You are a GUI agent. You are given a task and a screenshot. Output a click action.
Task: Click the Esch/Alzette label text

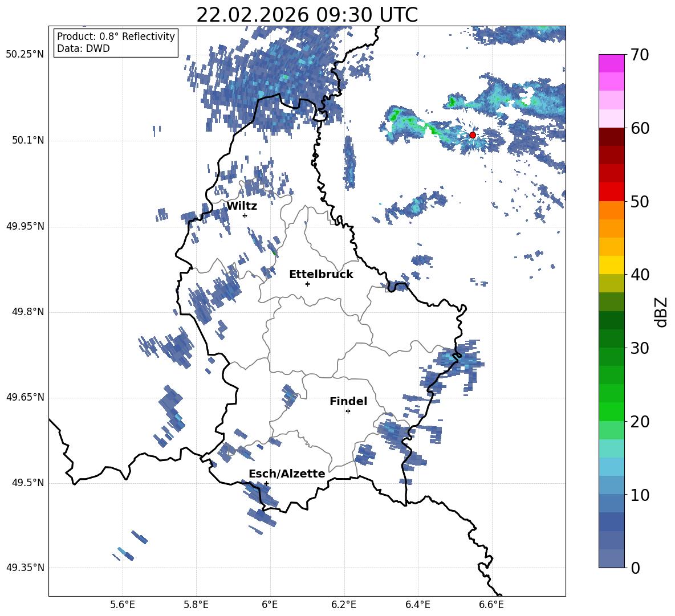coord(287,474)
